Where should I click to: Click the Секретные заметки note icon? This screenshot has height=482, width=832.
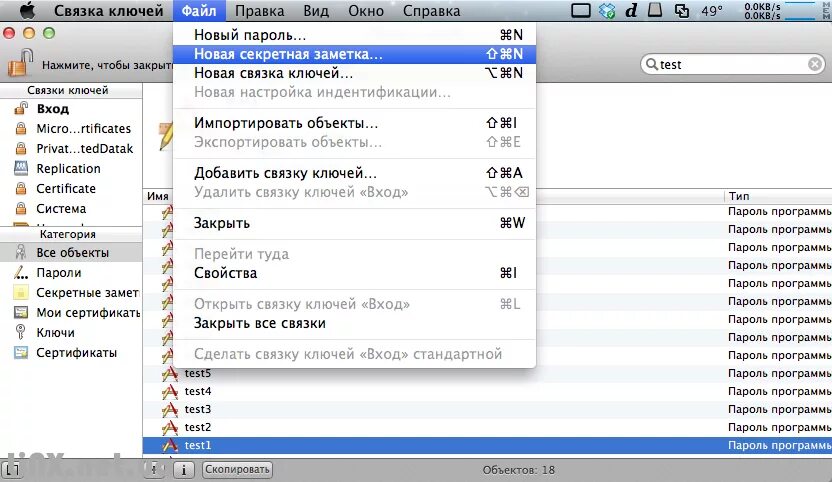point(21,292)
